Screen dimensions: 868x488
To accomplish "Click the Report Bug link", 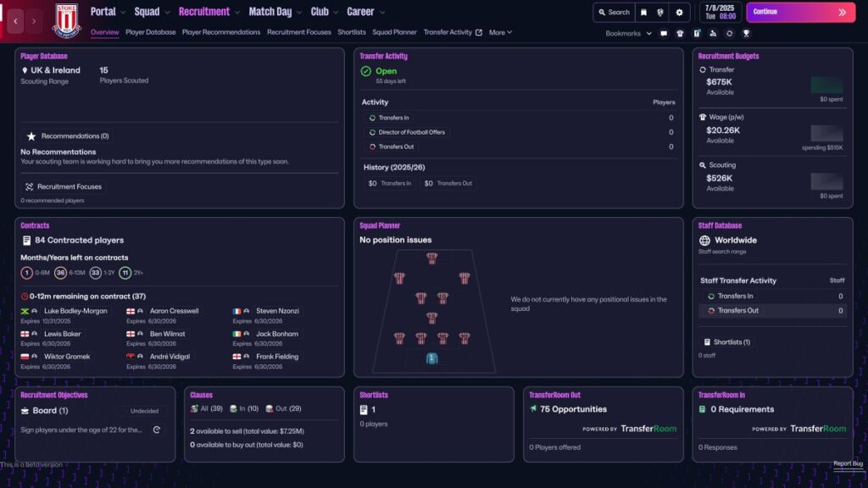I will 848,463.
